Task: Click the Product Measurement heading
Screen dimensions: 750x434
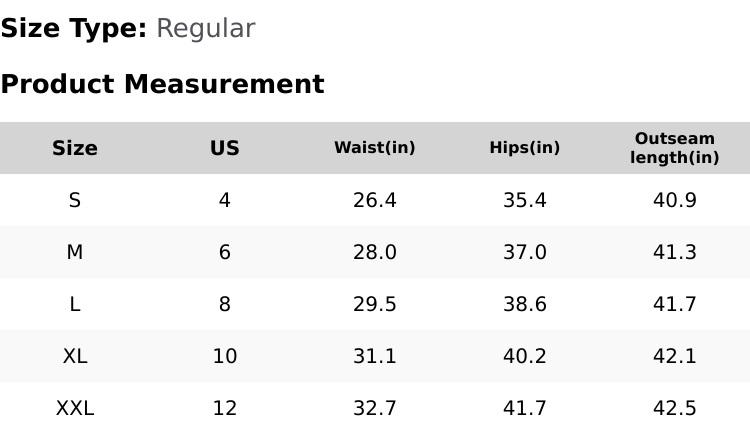Action: click(x=162, y=84)
